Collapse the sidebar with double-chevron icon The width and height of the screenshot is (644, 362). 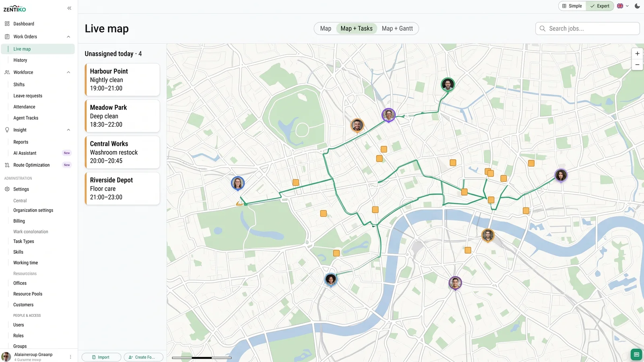69,8
